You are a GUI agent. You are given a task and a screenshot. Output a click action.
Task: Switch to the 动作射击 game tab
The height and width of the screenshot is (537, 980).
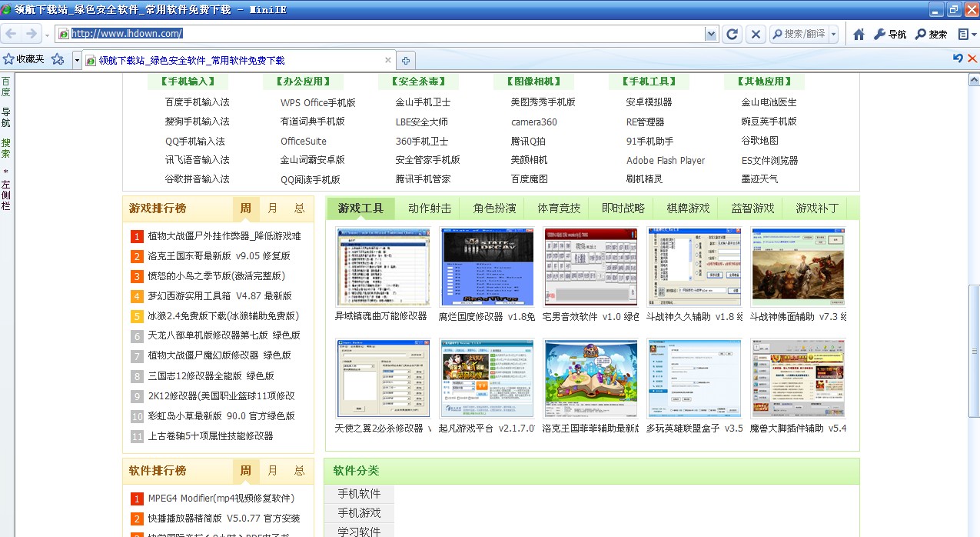click(430, 208)
